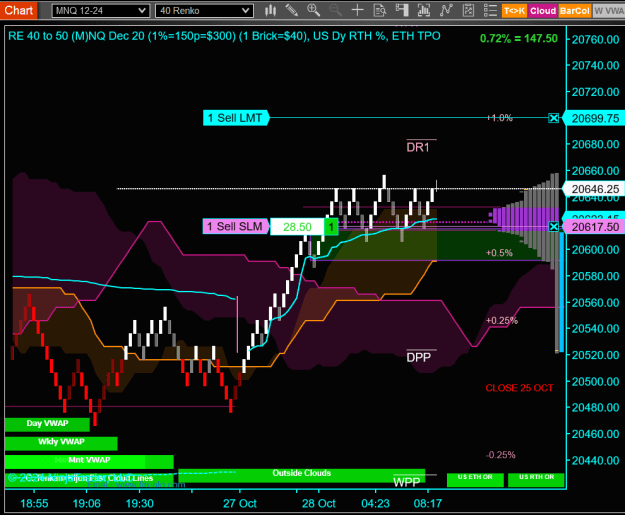
Task: Click the chart title starting RE 40 to 50
Action: 224,36
